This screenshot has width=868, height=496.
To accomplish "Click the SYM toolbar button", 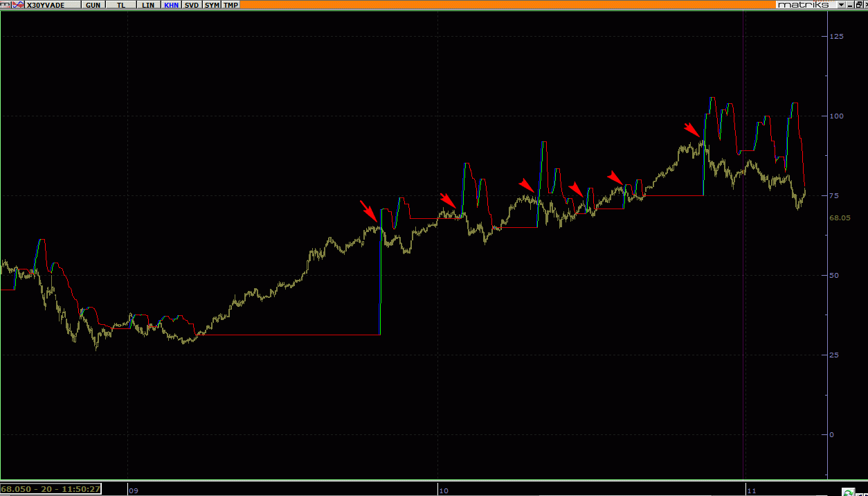I will pyautogui.click(x=212, y=5).
